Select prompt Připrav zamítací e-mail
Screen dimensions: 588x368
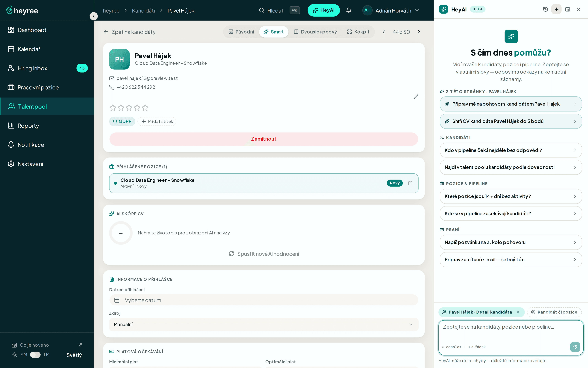pos(511,259)
